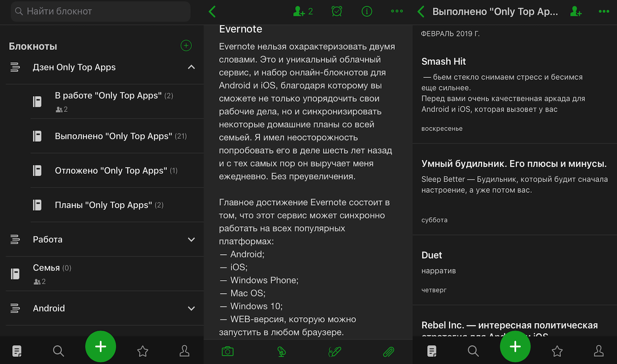Screen dimensions: 617x364
Task: Tap the Работа stack name
Action: tap(48, 240)
